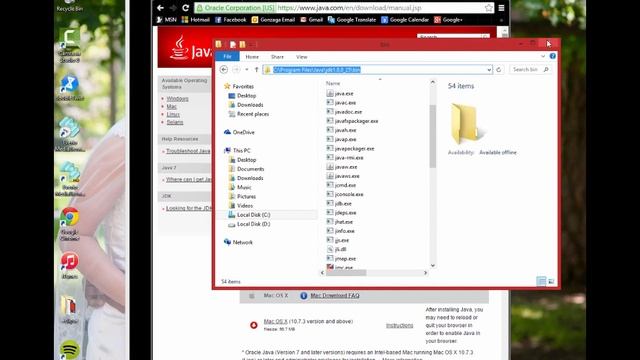Select the javap.exe file
Screen dimensions: 640x360
pos(341,139)
